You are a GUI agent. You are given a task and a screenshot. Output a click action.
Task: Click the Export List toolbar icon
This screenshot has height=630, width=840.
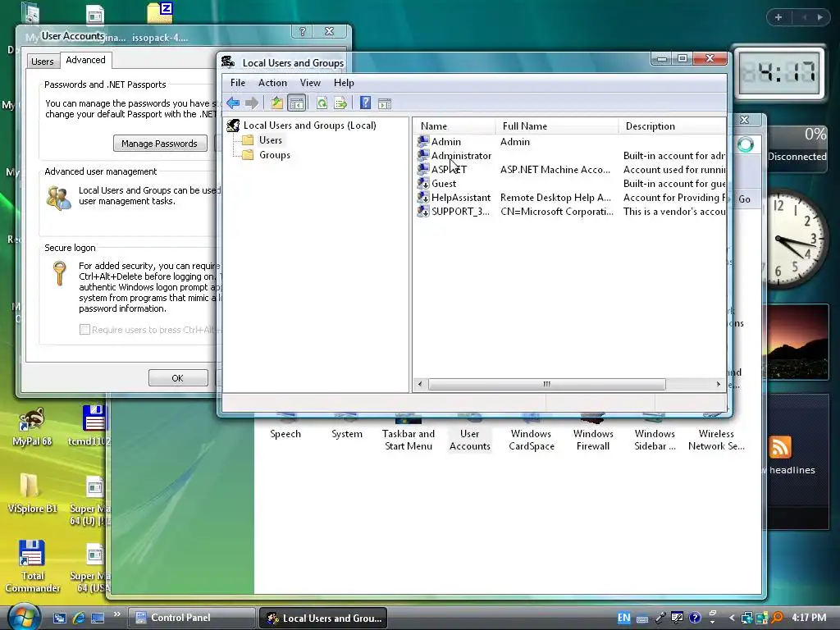[340, 103]
